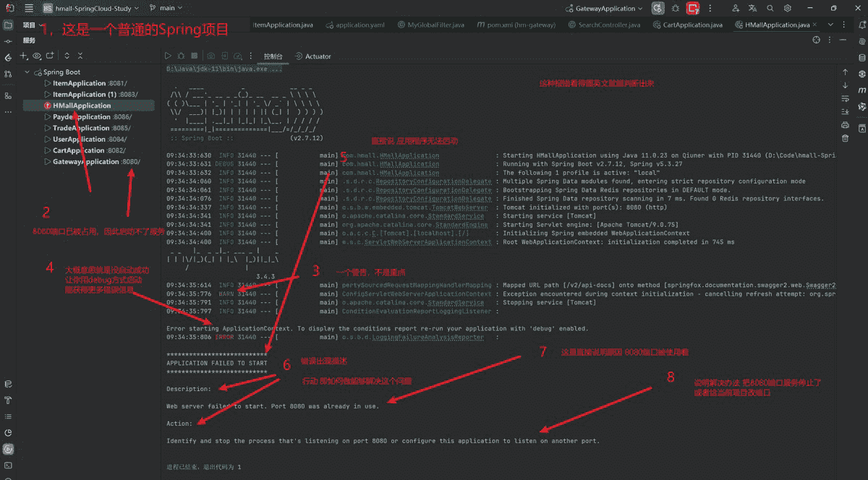Image resolution: width=868 pixels, height=480 pixels.
Task: Click console scroll down arrow icon
Action: 845,85
